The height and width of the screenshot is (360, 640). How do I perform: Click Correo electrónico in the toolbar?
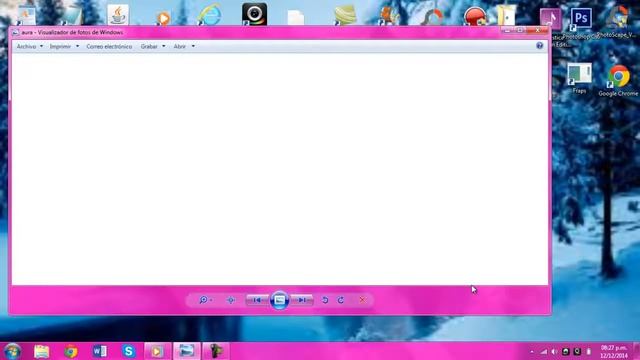(x=109, y=47)
